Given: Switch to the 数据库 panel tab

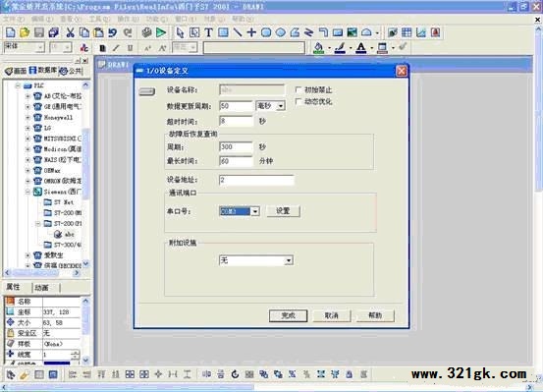Looking at the screenshot, I should 43,71.
